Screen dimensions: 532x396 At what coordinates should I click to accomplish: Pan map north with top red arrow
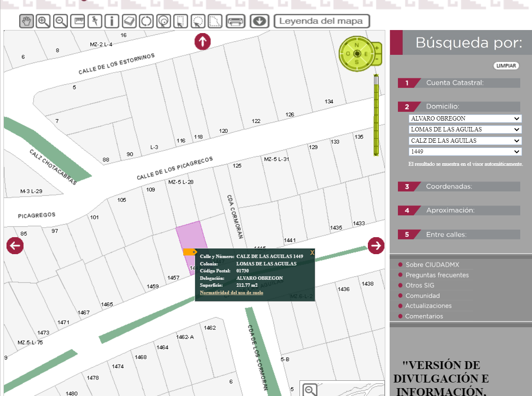[202, 42]
